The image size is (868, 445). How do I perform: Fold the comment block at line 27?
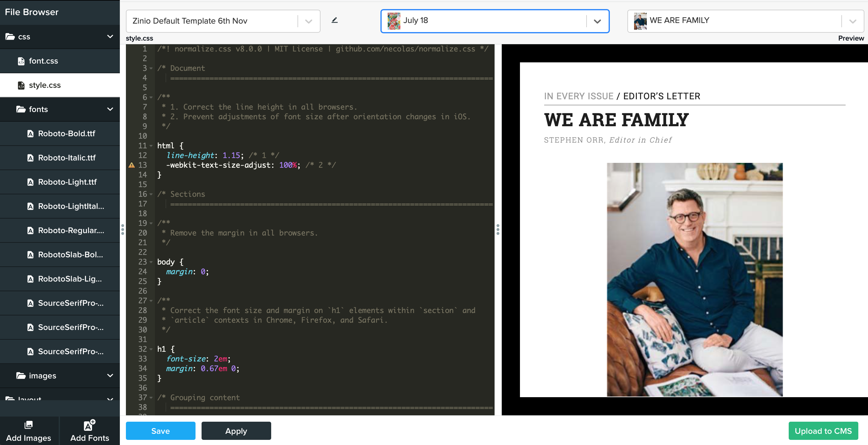pyautogui.click(x=151, y=301)
